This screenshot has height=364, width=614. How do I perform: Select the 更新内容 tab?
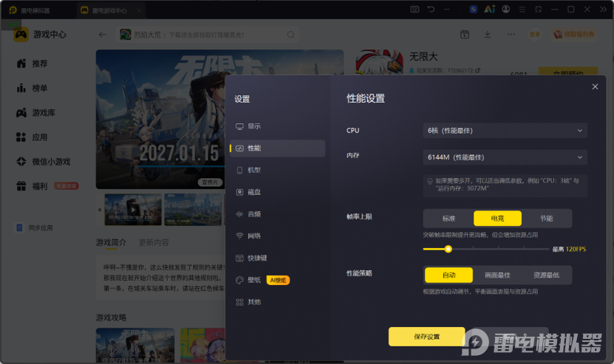[154, 243]
